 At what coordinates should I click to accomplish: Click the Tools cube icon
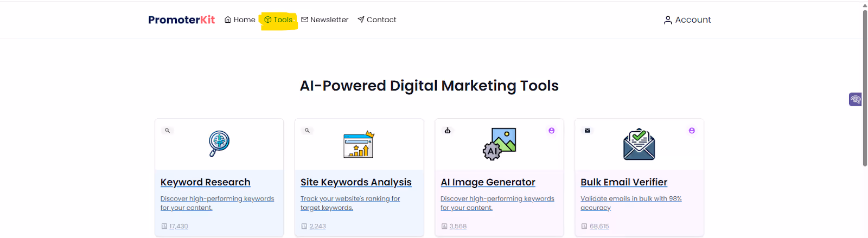267,20
